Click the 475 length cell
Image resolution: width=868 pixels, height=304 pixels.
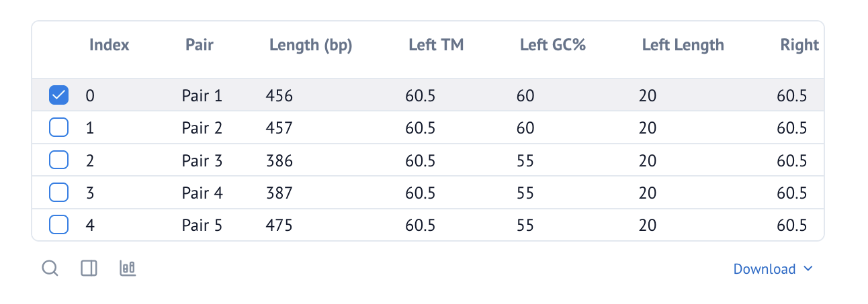[279, 225]
